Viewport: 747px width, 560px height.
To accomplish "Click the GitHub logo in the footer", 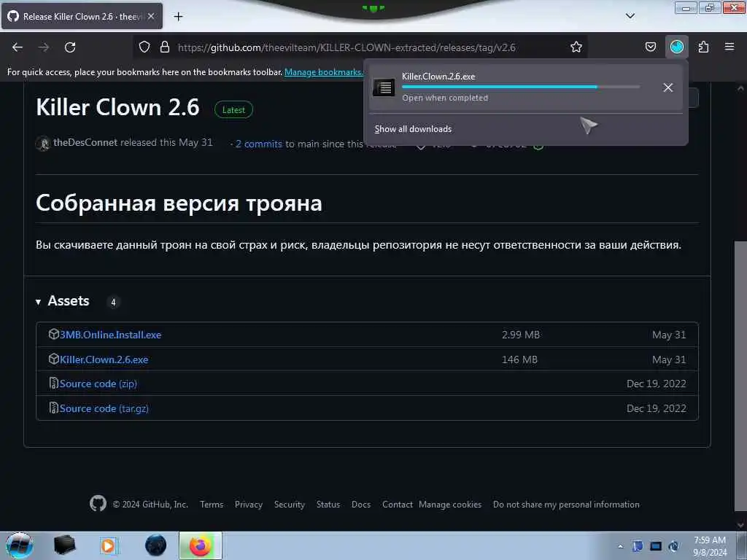I will (x=98, y=503).
